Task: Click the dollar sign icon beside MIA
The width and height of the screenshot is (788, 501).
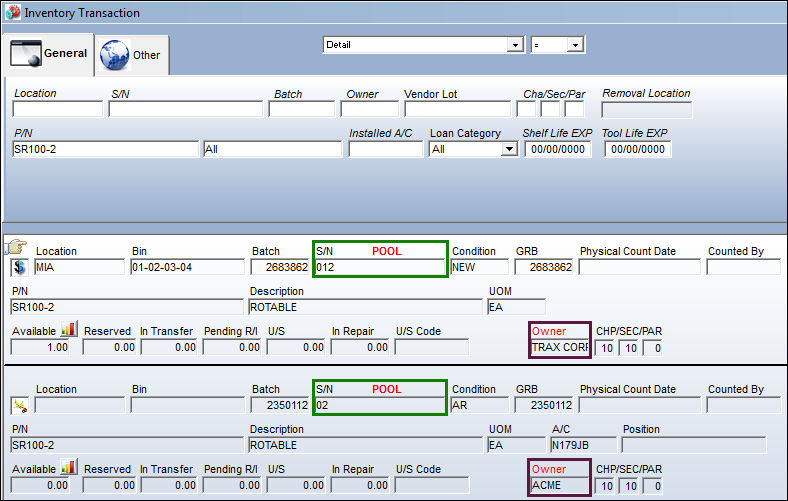Action: click(x=20, y=267)
